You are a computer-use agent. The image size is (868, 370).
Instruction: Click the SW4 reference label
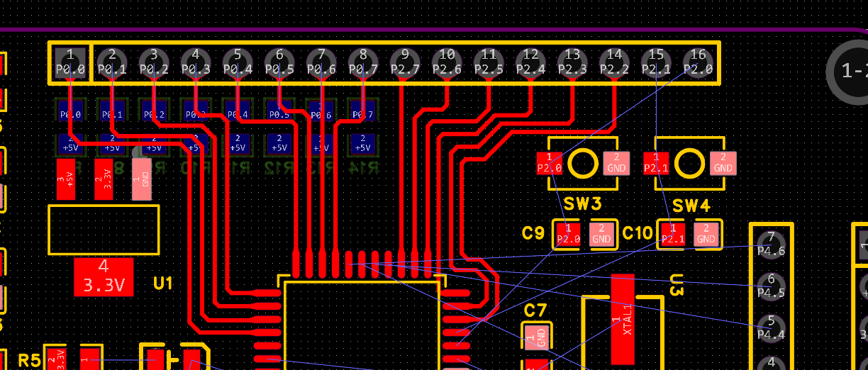(x=691, y=206)
